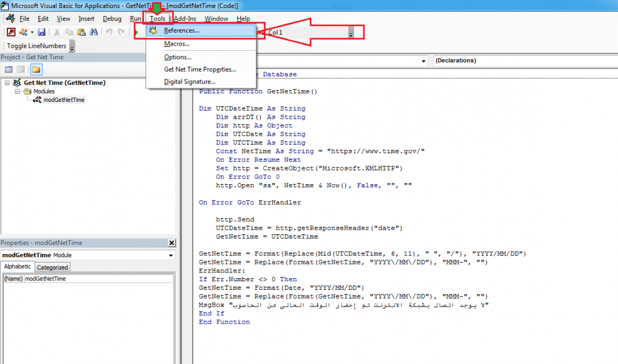Click the ErrHandler: label line
This screenshot has height=364, width=618.
pos(222,271)
